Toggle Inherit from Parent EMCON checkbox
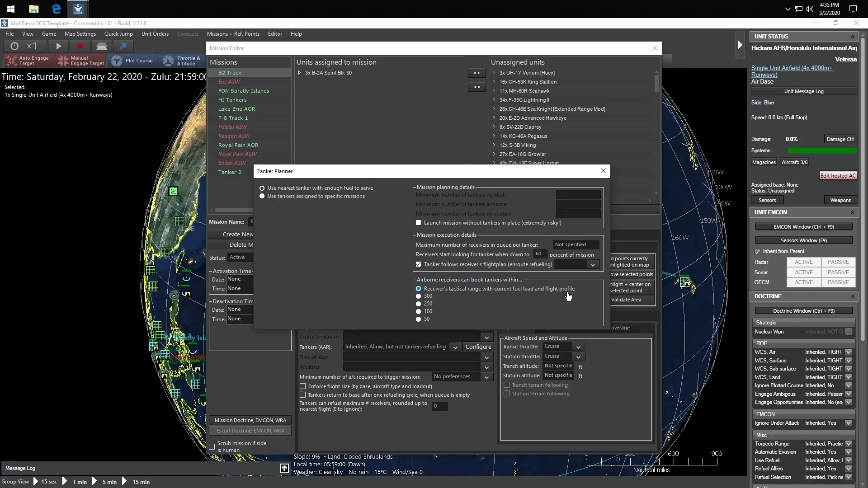This screenshot has width=868, height=488. click(x=758, y=252)
